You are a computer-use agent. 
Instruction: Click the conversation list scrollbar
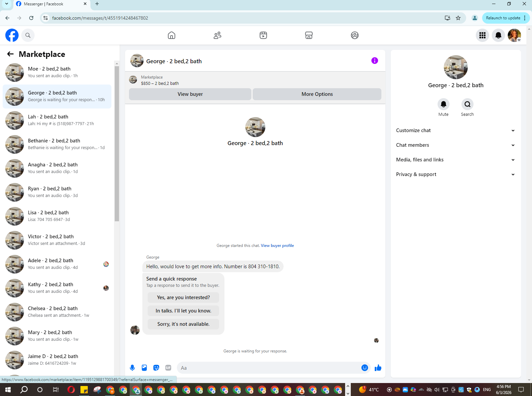pyautogui.click(x=117, y=144)
